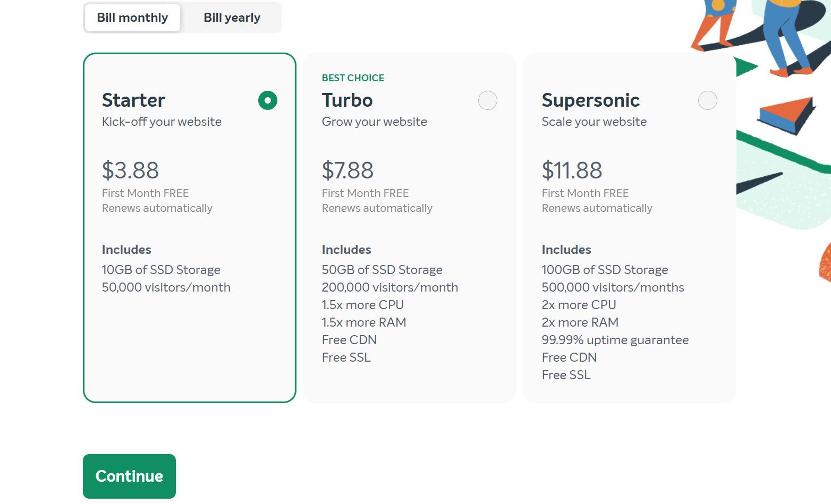This screenshot has height=504, width=831.
Task: Click Starter's 50,000 visitors/month text
Action: pyautogui.click(x=166, y=287)
